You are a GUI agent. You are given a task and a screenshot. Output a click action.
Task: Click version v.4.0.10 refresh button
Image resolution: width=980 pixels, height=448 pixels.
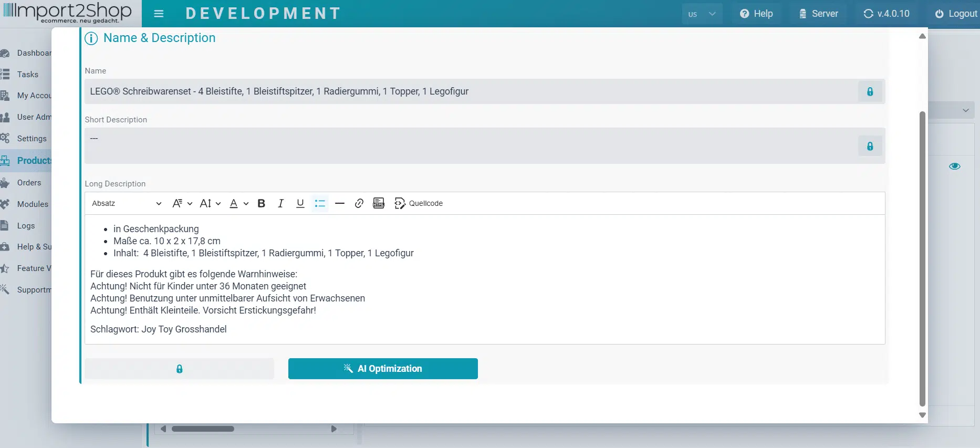pyautogui.click(x=887, y=14)
